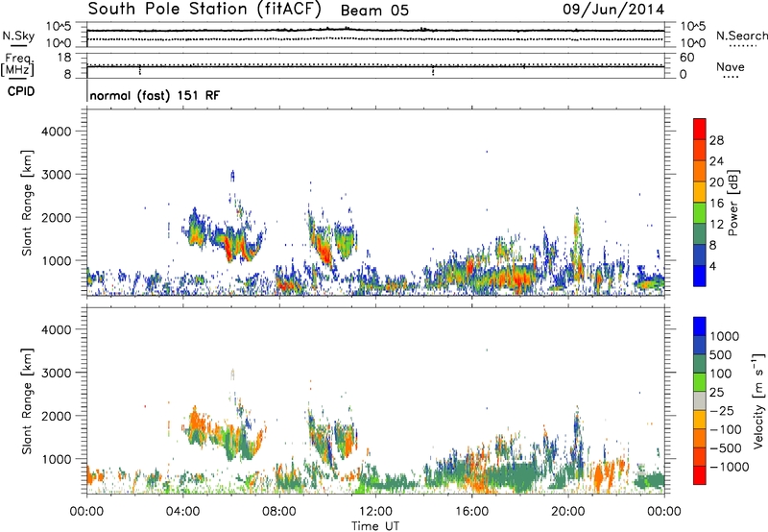Click the gray velocity colorbar segment between 25 and -25
Image resolution: width=768 pixels, height=532 pixels.
click(700, 401)
